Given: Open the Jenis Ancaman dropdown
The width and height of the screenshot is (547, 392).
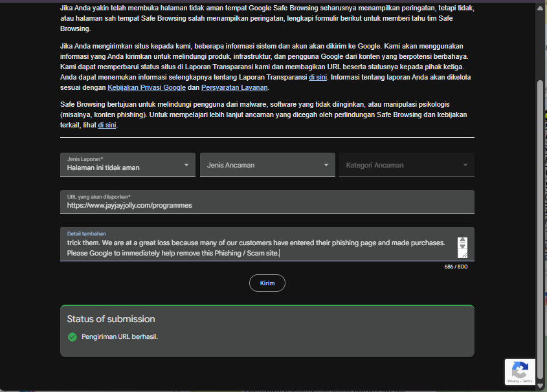Looking at the screenshot, I should point(267,164).
